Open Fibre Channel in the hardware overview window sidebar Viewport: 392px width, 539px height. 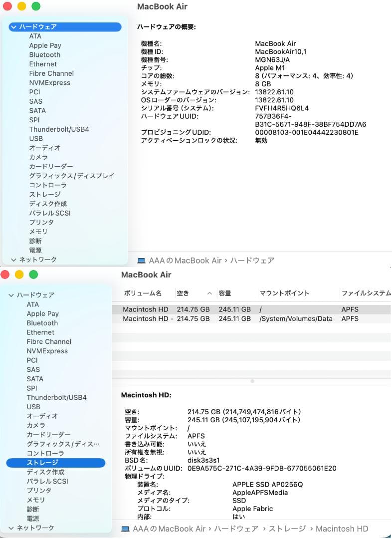[51, 73]
